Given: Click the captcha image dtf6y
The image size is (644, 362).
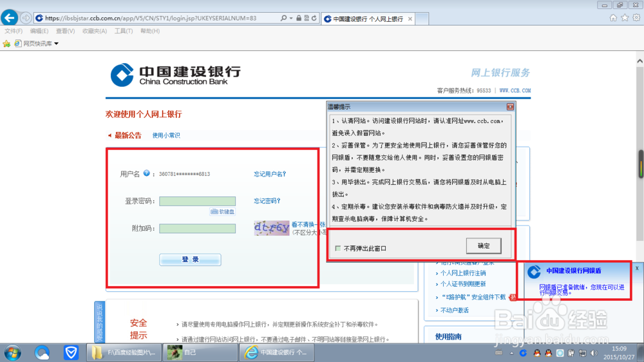Looking at the screenshot, I should point(272,228).
